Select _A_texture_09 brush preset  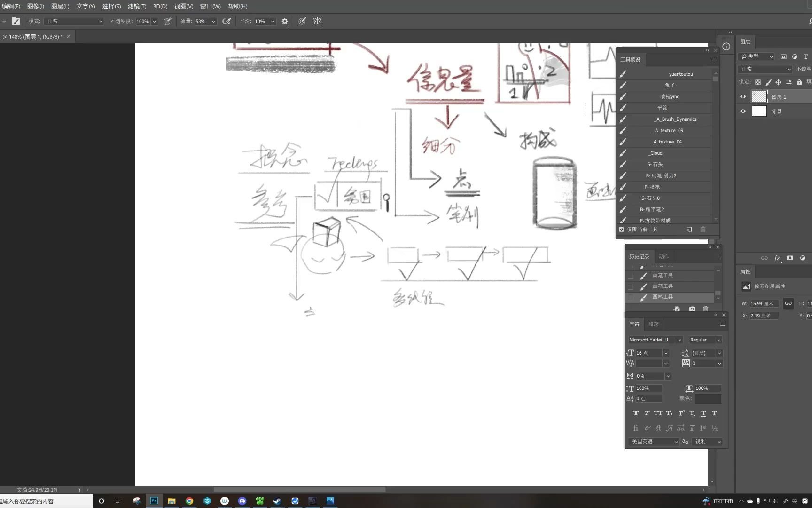coord(665,130)
